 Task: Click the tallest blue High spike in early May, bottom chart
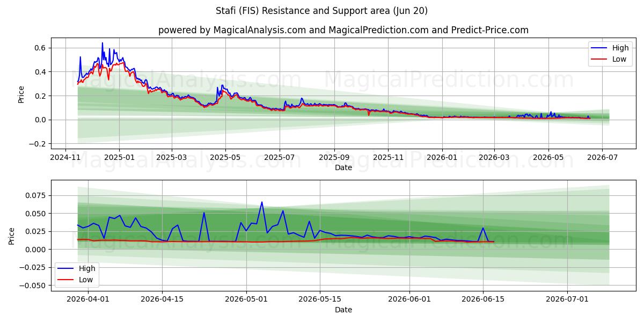click(262, 202)
